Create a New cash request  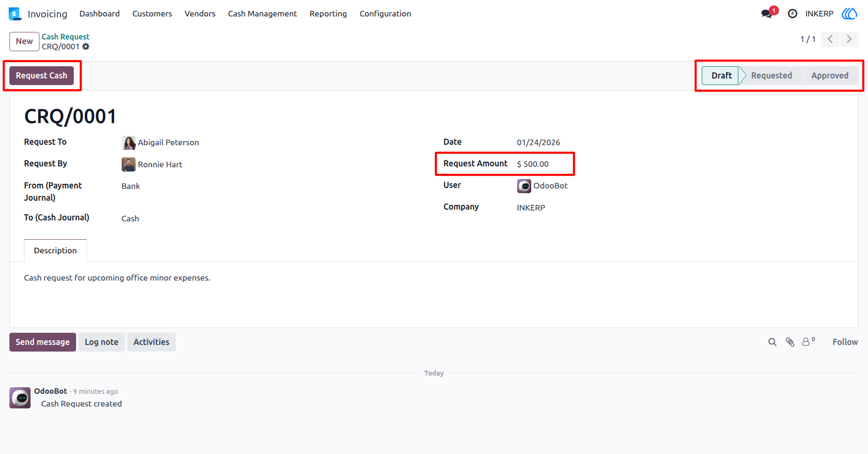[x=24, y=41]
